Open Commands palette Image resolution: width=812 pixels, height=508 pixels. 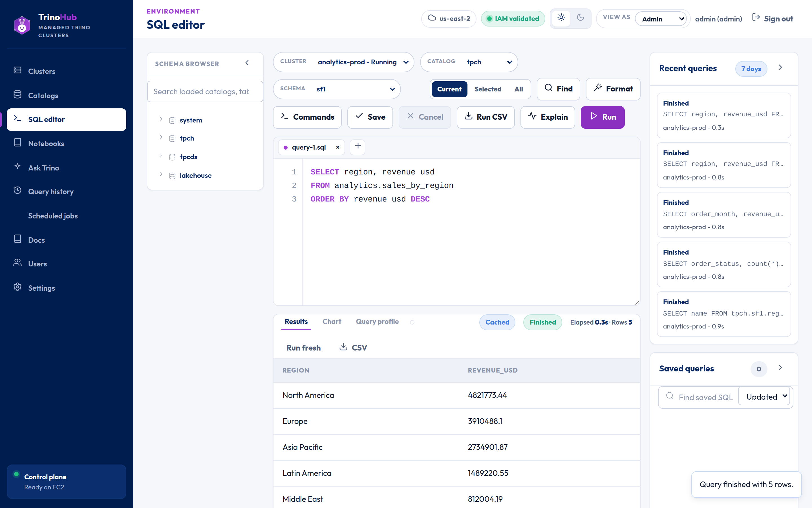(307, 117)
